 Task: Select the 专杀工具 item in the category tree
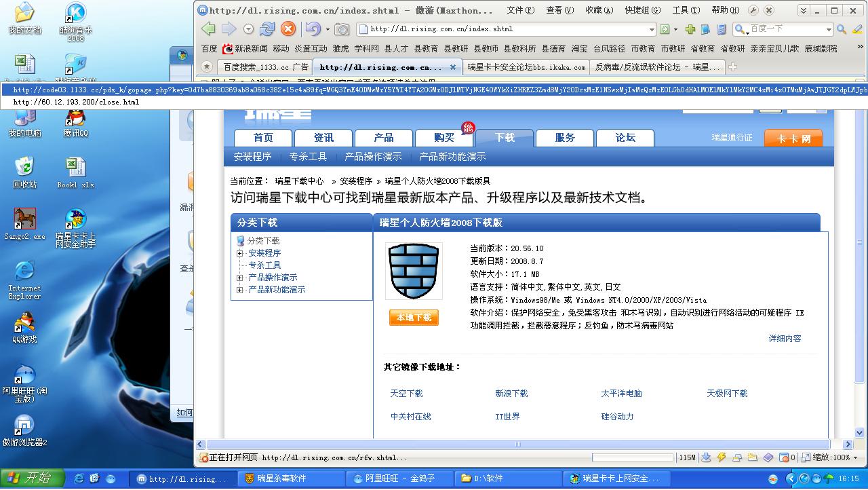pos(264,265)
